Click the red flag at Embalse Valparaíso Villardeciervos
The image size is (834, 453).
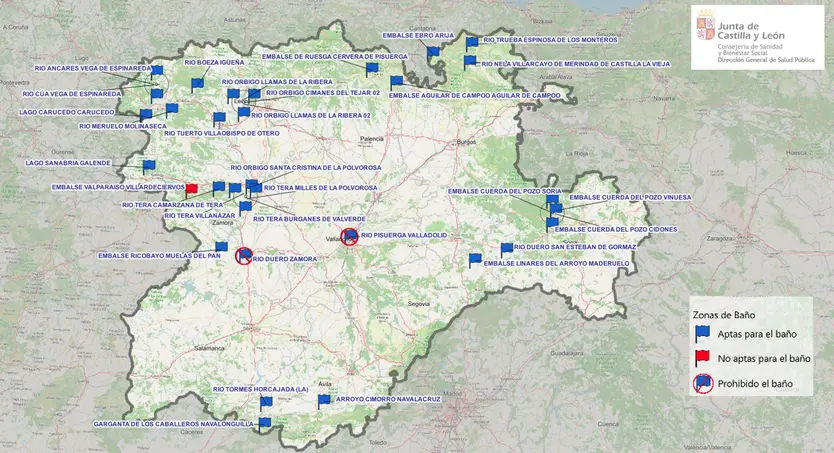pos(191,189)
